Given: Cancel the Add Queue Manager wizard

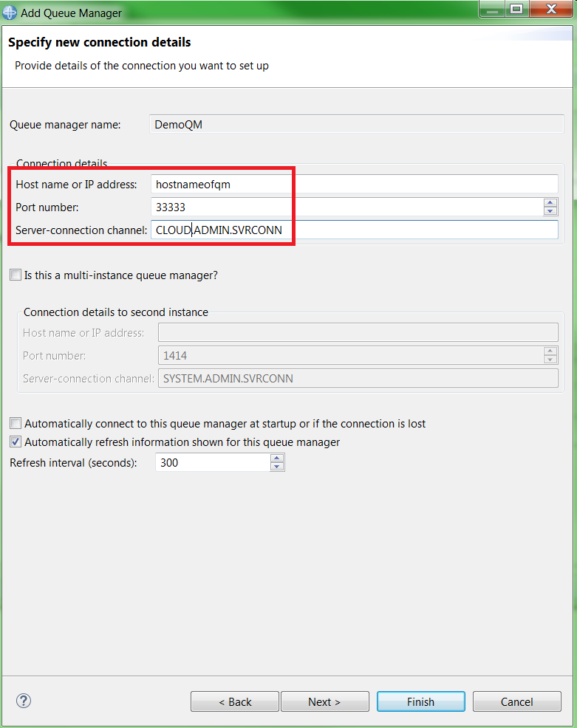Looking at the screenshot, I should click(x=516, y=701).
